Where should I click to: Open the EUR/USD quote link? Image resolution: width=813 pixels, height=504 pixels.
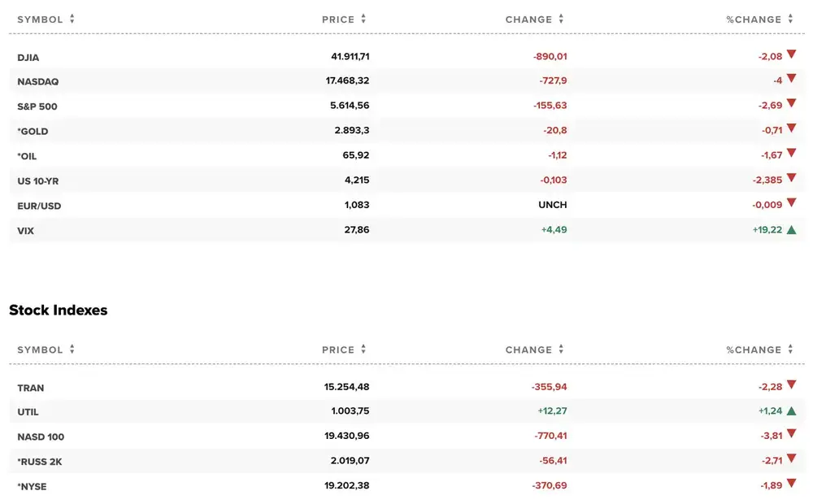39,206
